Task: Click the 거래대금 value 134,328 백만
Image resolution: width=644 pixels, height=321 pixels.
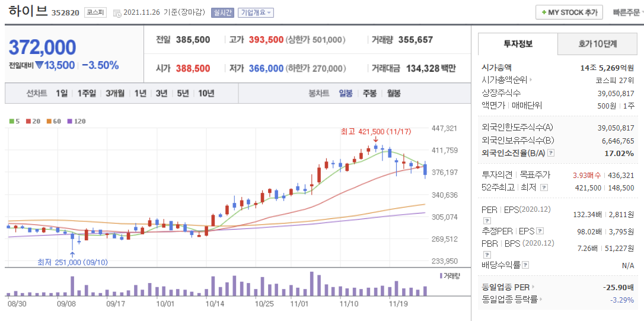Action: point(431,68)
